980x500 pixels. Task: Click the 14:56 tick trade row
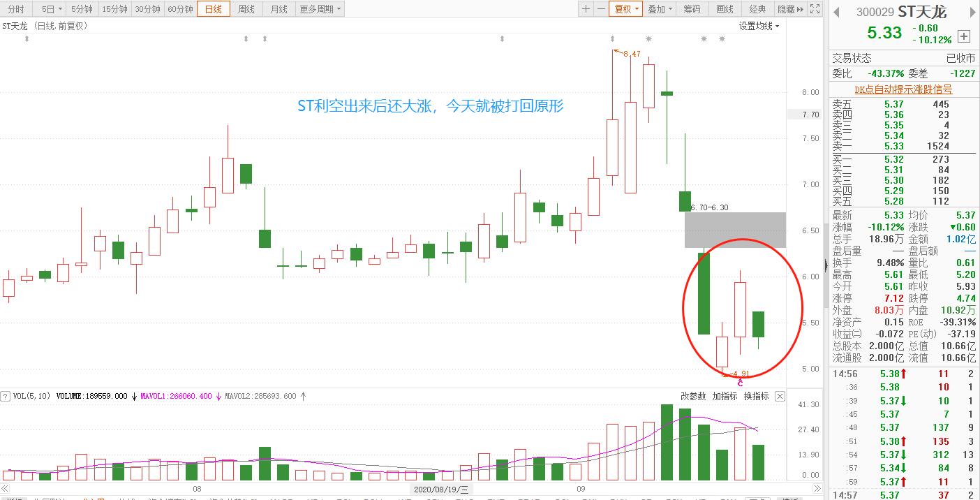click(903, 374)
